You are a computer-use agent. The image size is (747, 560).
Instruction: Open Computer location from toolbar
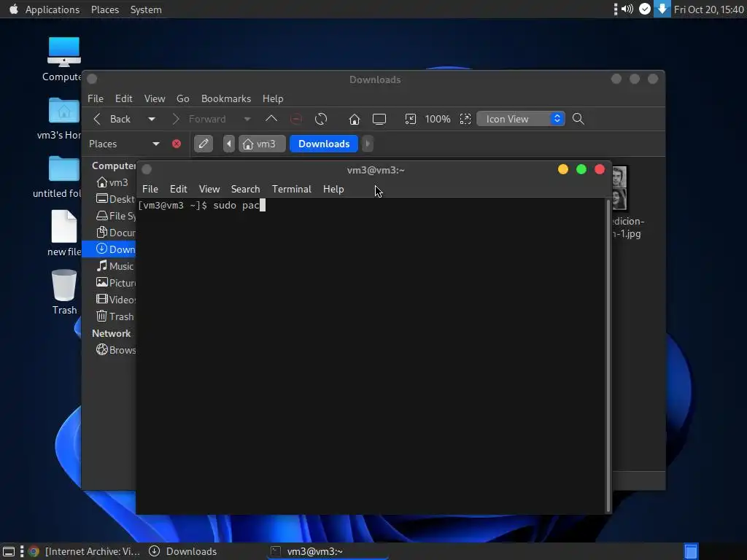click(379, 119)
